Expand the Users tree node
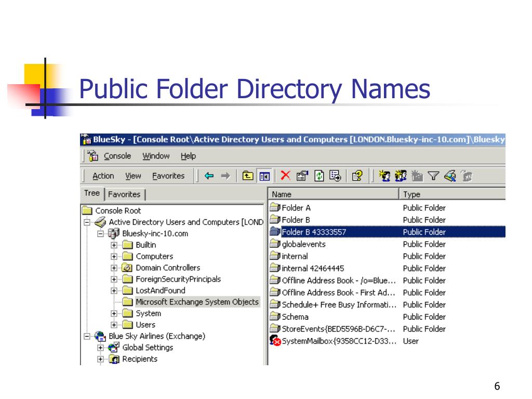 pyautogui.click(x=114, y=325)
